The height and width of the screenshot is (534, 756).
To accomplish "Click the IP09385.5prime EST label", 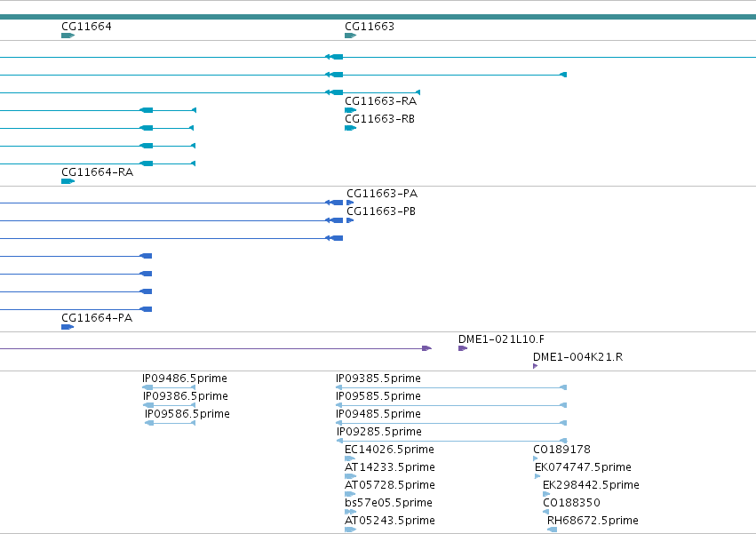I will (378, 379).
